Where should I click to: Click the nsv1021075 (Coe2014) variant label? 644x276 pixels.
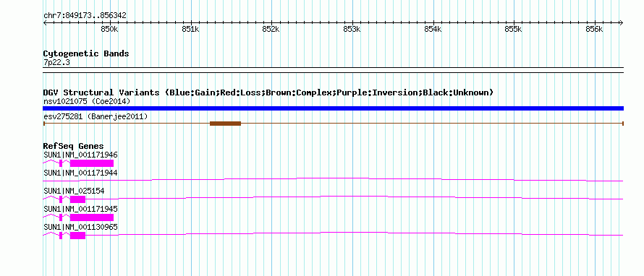tap(87, 101)
